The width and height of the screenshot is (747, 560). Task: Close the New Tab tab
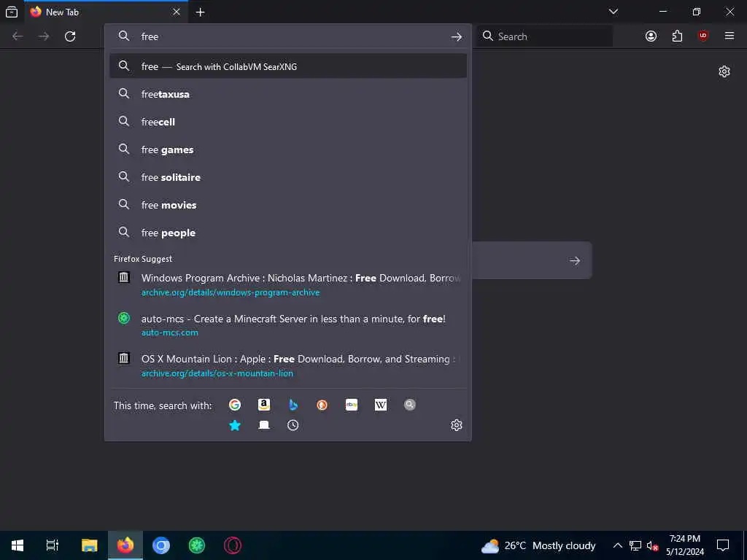point(177,12)
